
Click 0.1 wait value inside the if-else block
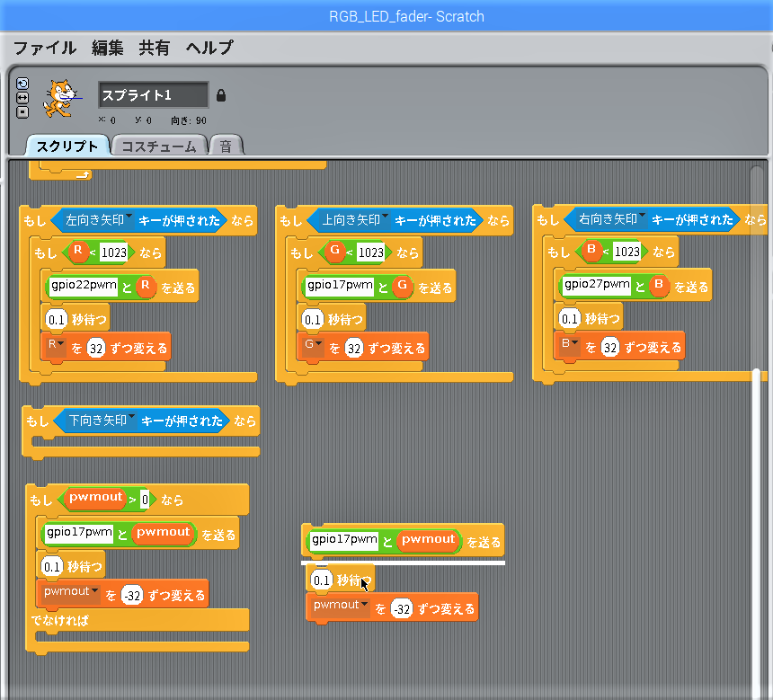coord(52,567)
